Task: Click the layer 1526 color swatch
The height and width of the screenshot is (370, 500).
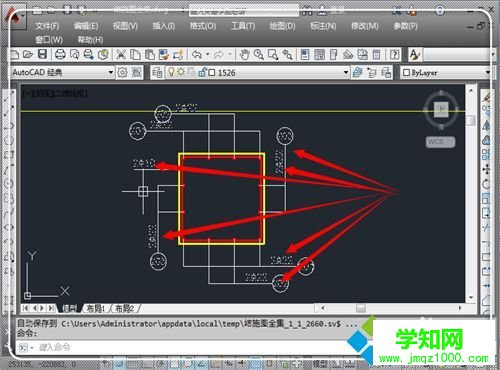Action: (212, 72)
